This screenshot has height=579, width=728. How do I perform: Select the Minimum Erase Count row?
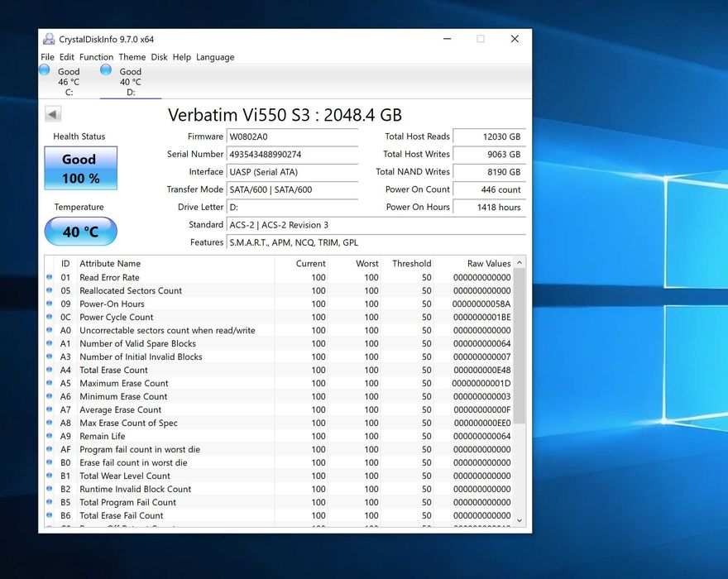click(x=279, y=396)
